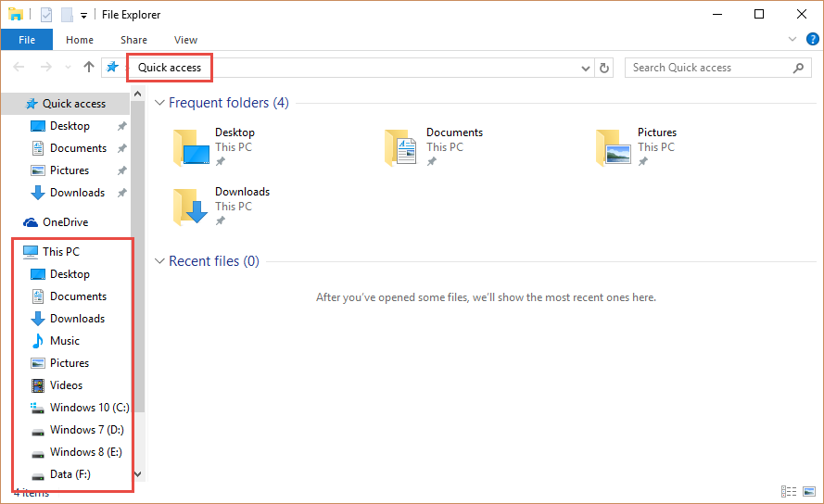Expand the ribbon with the chevron

(792, 39)
